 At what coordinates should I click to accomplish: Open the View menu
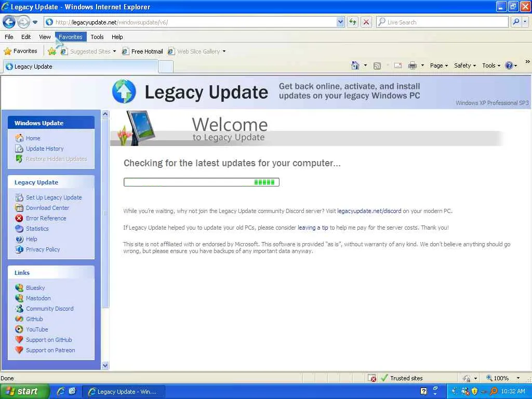click(45, 37)
